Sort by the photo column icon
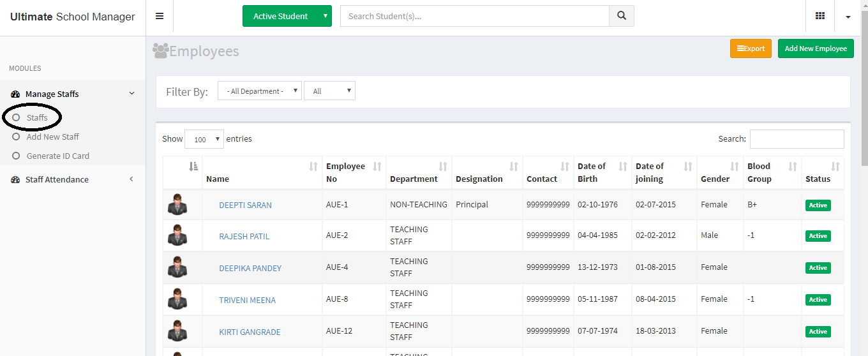The height and width of the screenshot is (356, 868). click(x=194, y=167)
